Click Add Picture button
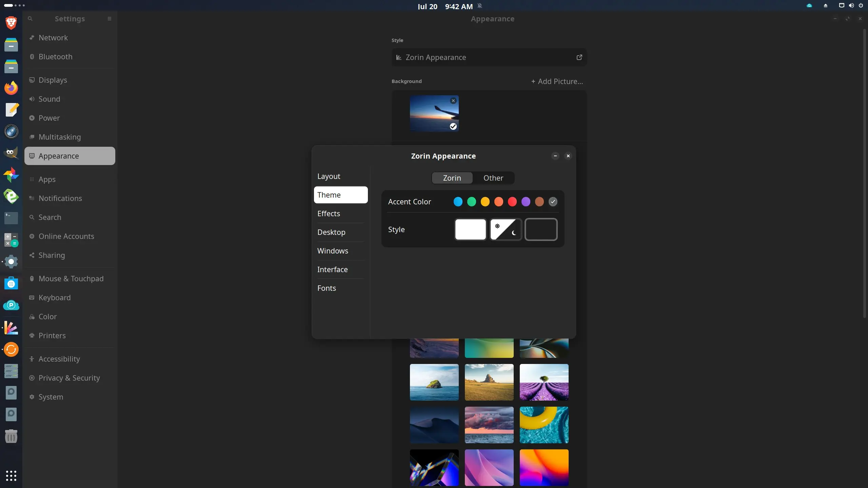Screen dimensions: 868x488 tap(557, 81)
